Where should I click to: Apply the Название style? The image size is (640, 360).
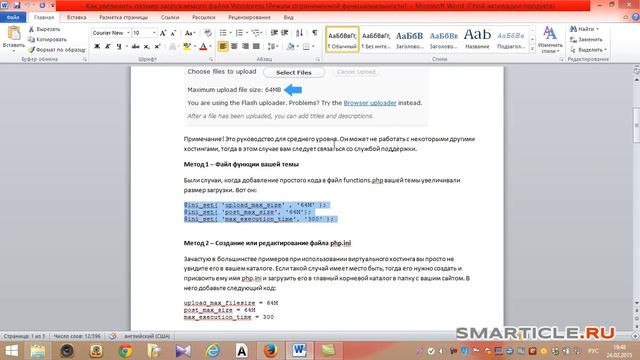pos(477,40)
